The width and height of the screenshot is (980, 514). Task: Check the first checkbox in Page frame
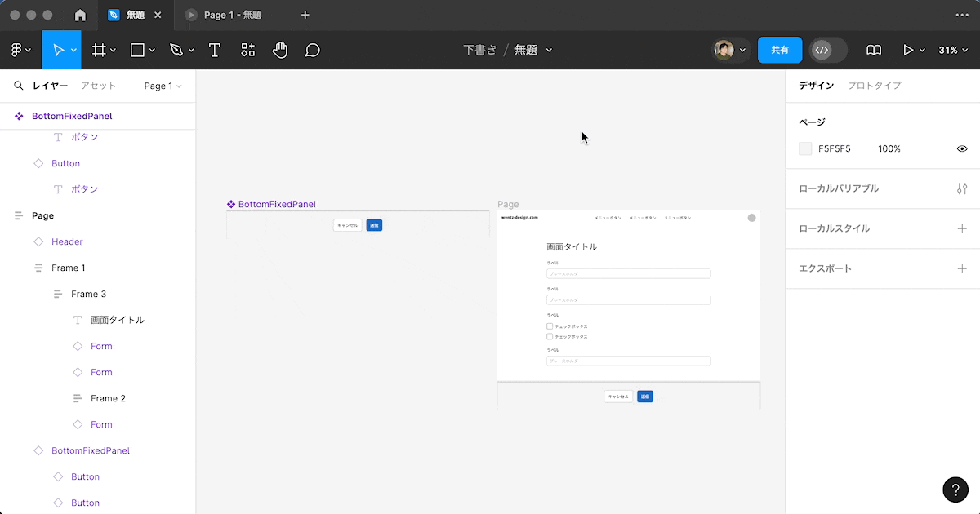550,326
